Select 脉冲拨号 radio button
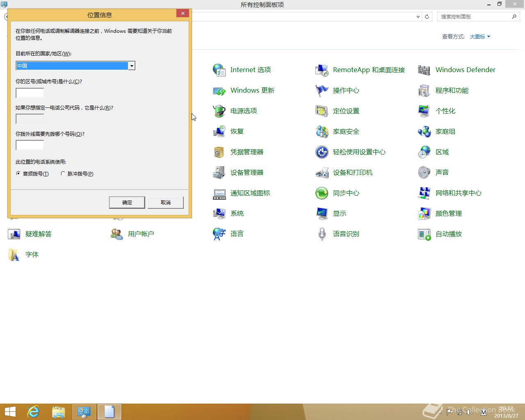525x420 pixels. [x=63, y=173]
